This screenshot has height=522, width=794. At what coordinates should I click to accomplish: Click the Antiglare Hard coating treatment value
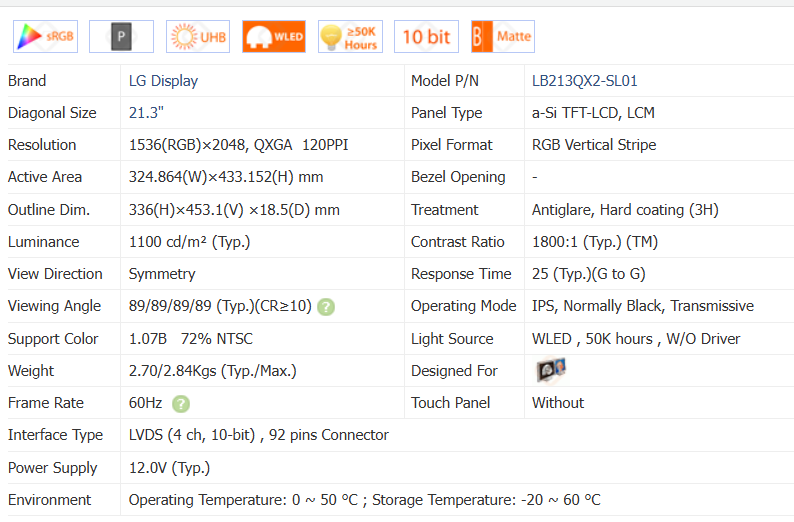(624, 210)
